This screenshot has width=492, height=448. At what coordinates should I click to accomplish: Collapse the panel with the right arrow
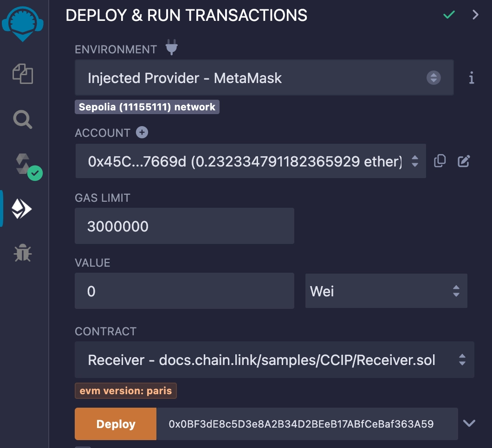point(475,14)
